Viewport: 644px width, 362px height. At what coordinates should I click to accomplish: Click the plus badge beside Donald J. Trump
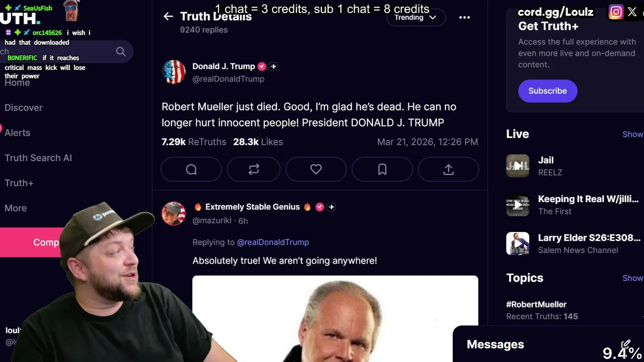tap(273, 66)
